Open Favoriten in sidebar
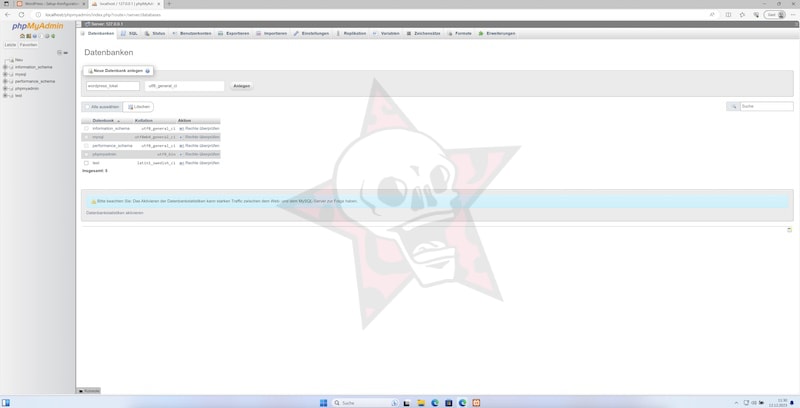This screenshot has width=800, height=408. coord(29,45)
